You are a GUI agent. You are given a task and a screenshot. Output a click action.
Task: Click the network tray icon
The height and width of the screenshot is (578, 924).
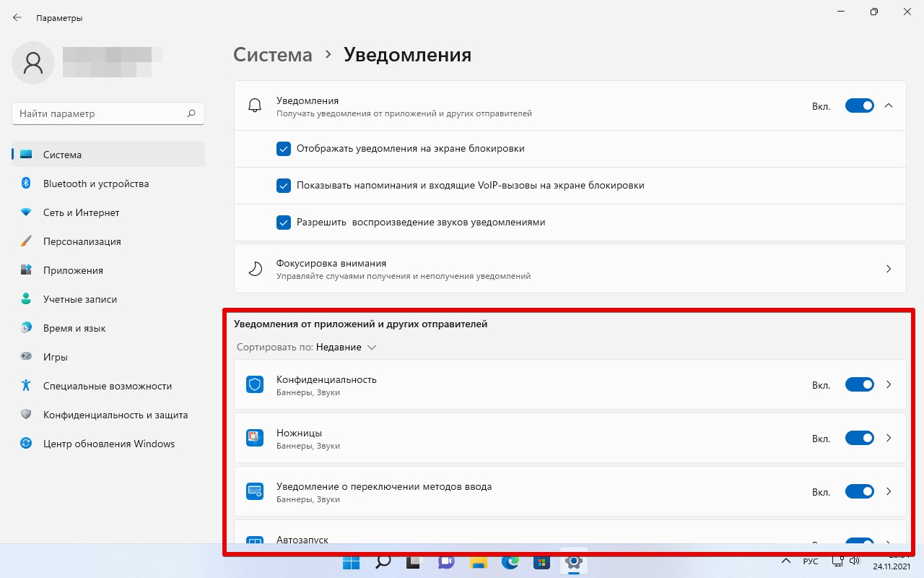coord(837,561)
